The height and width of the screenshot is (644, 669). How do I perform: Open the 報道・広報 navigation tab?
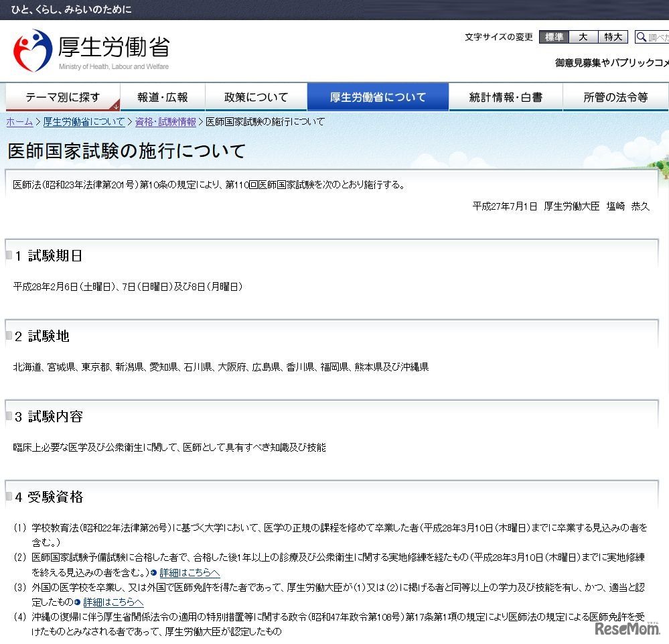[x=162, y=96]
